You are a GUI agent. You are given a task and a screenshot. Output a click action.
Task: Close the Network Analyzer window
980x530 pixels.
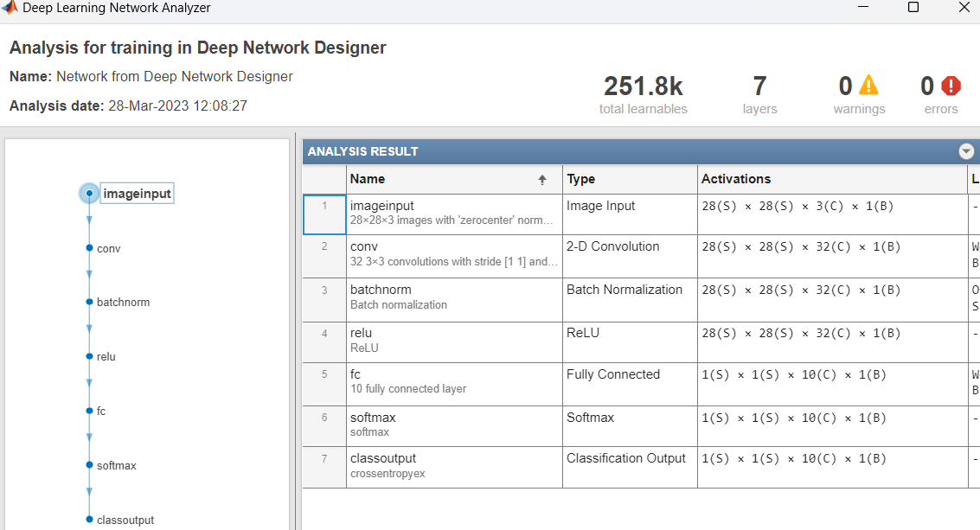point(964,7)
